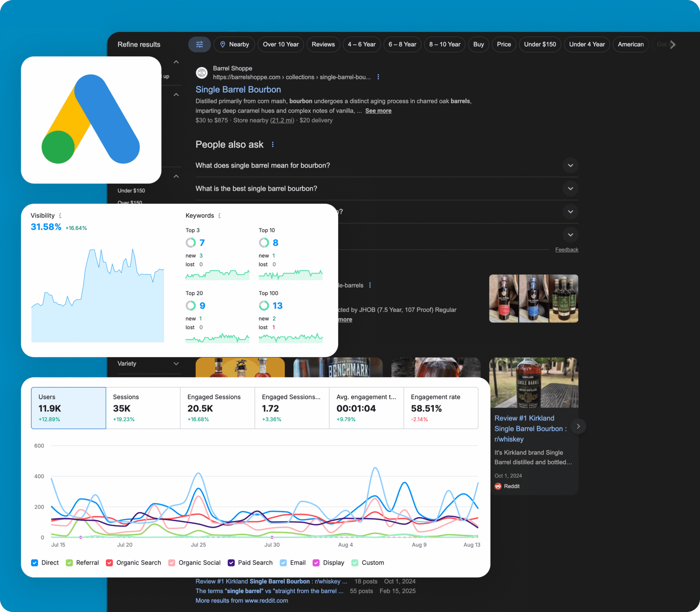Collapse the second sidebar section chevron
The height and width of the screenshot is (612, 700).
coord(176,95)
